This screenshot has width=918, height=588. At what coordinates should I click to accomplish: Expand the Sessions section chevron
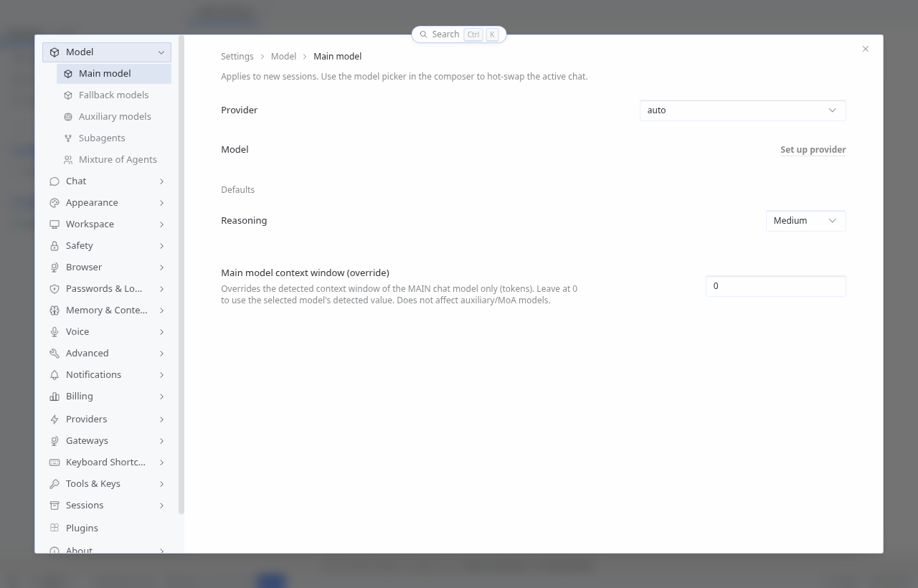(x=161, y=506)
